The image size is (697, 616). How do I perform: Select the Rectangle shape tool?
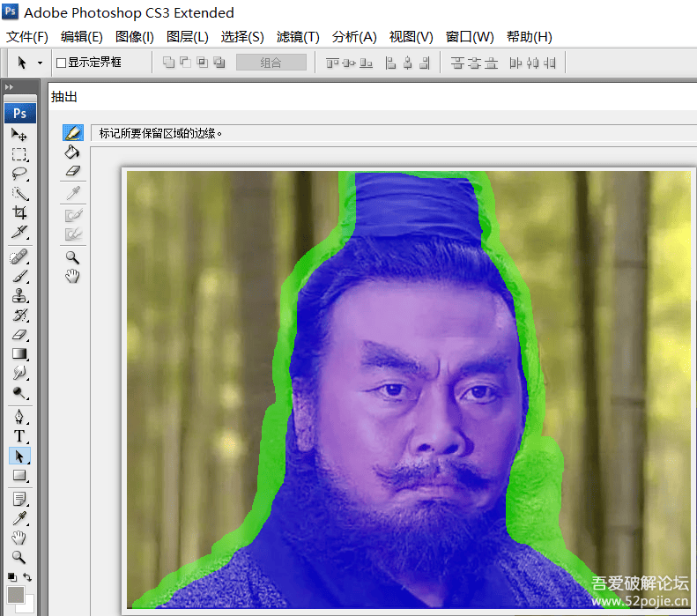[19, 476]
